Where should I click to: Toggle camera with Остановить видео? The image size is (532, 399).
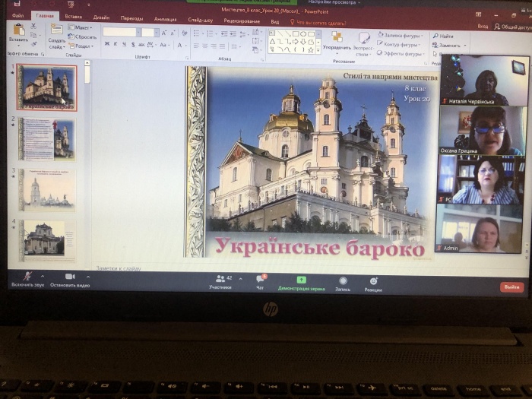coord(70,277)
